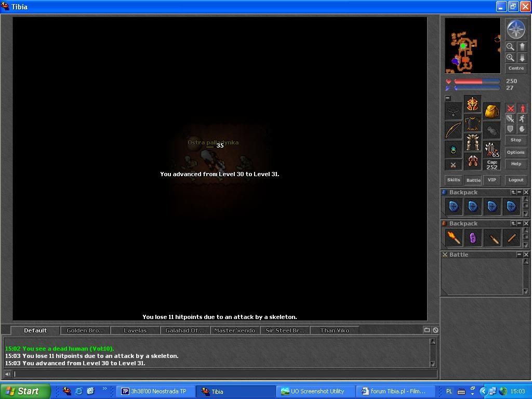Viewport: 532px width, 399px height.
Task: Select the arrows in the ammunition slot
Action: pyautogui.click(x=491, y=150)
